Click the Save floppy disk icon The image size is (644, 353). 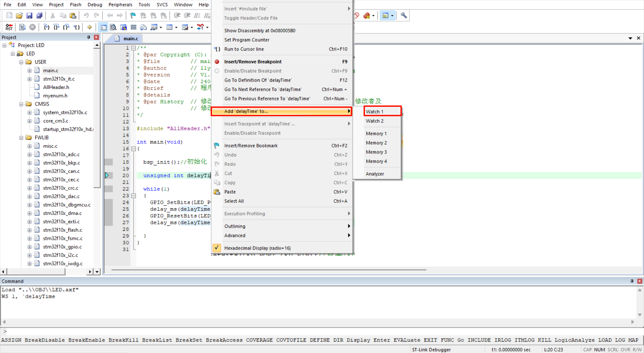click(x=30, y=15)
